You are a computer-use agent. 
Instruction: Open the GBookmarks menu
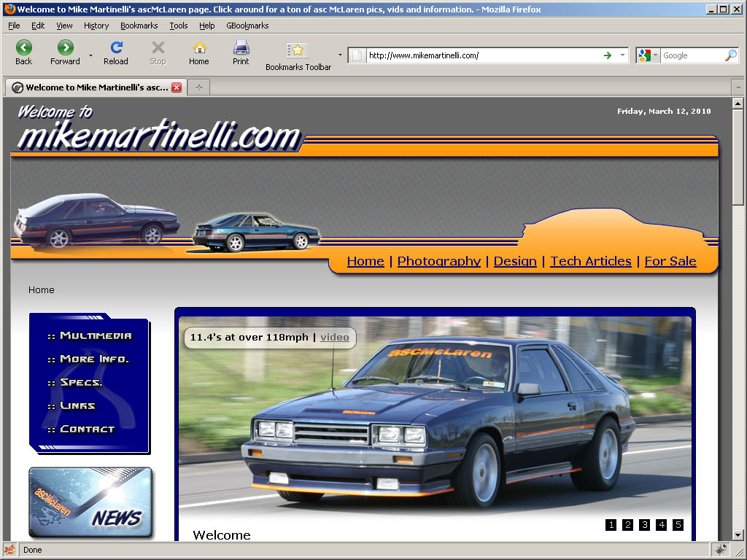pyautogui.click(x=247, y=26)
